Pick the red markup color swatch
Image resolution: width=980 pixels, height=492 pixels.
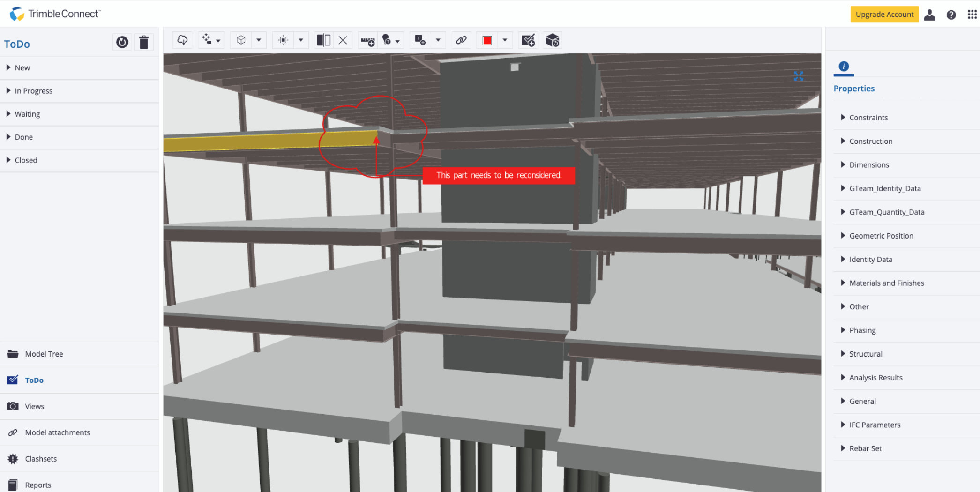point(487,40)
